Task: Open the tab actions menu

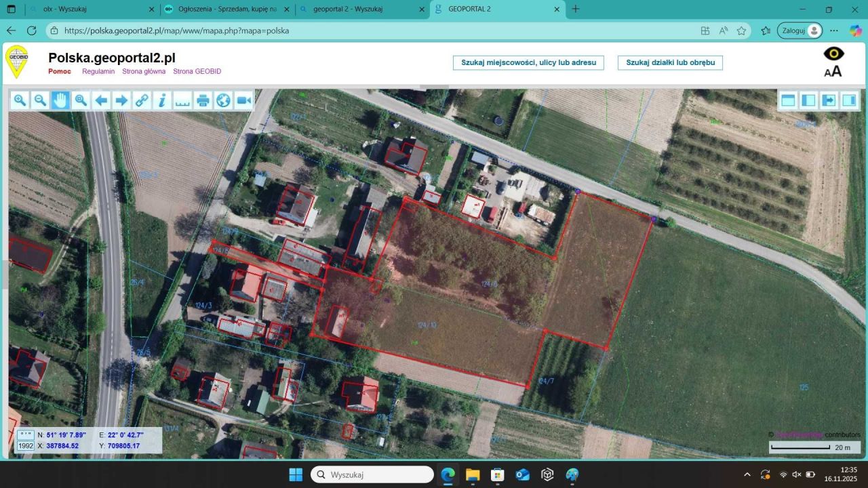Action: pos(11,9)
